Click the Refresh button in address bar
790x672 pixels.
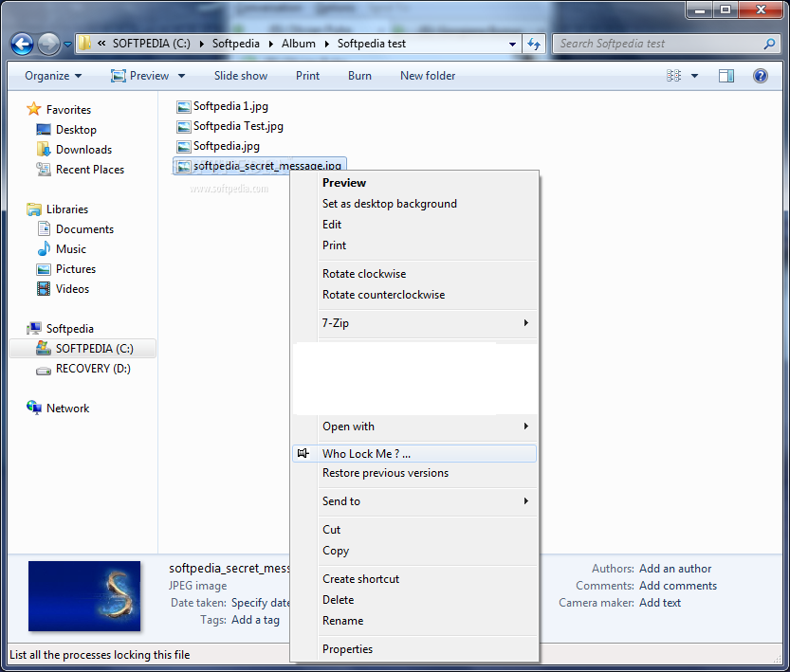[x=534, y=45]
